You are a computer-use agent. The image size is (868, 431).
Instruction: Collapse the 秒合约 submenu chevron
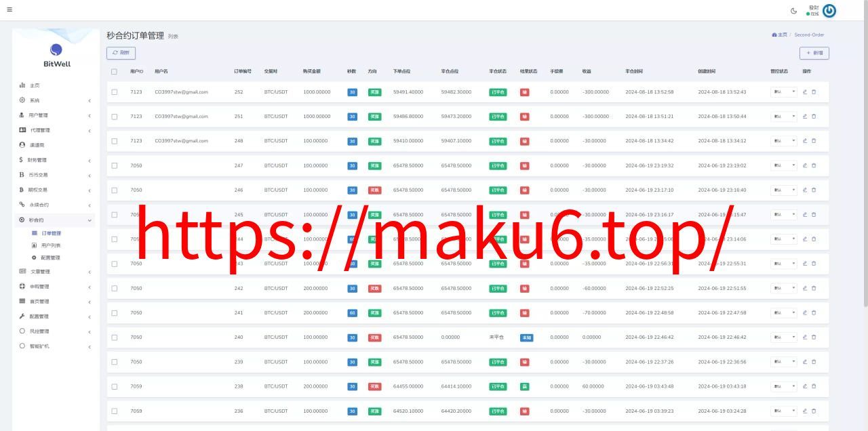coord(90,220)
